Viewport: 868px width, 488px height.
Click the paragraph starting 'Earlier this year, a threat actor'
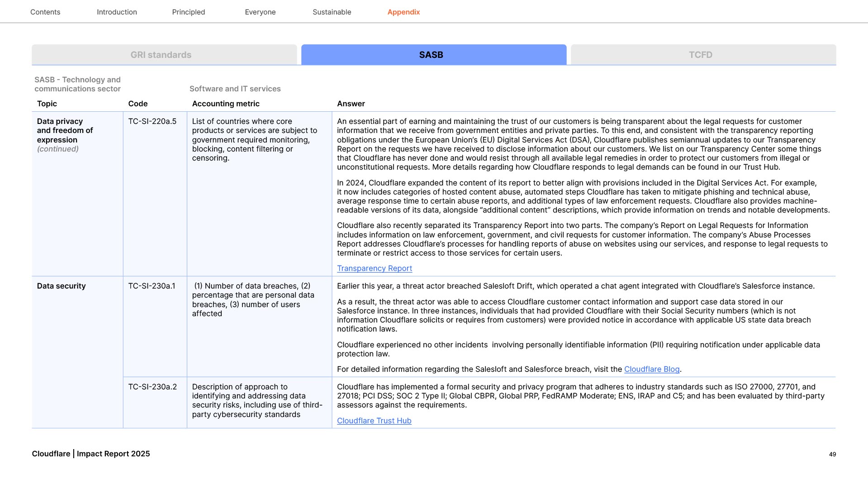coord(576,286)
